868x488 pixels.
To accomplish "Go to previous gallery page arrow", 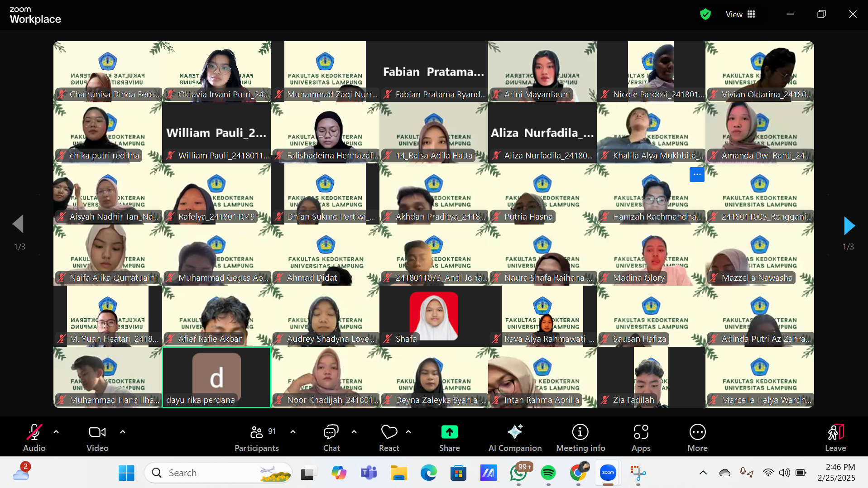I will (18, 224).
